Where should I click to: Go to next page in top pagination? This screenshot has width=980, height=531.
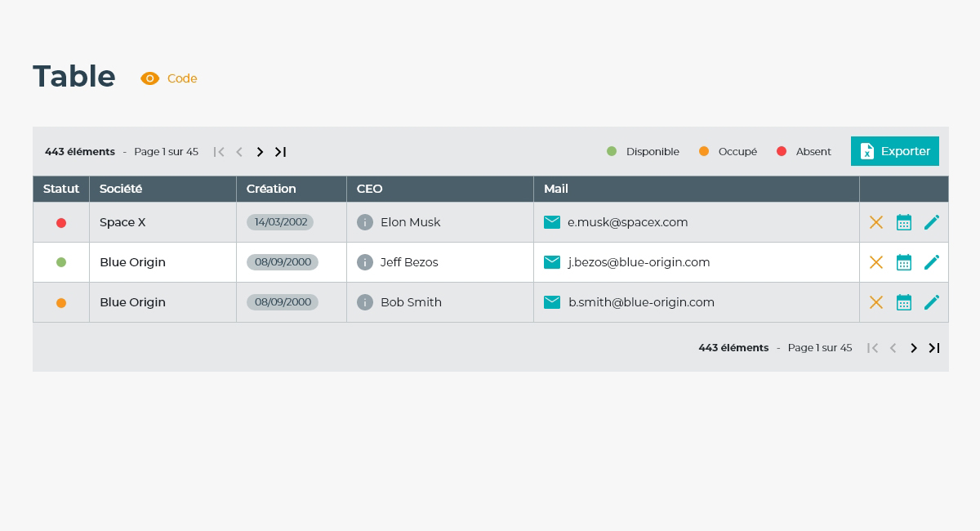pyautogui.click(x=260, y=152)
